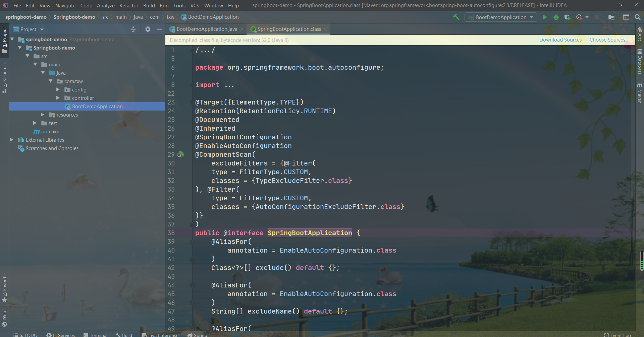This screenshot has height=337, width=644.
Task: Open Project Structure icon
Action: click(611, 17)
